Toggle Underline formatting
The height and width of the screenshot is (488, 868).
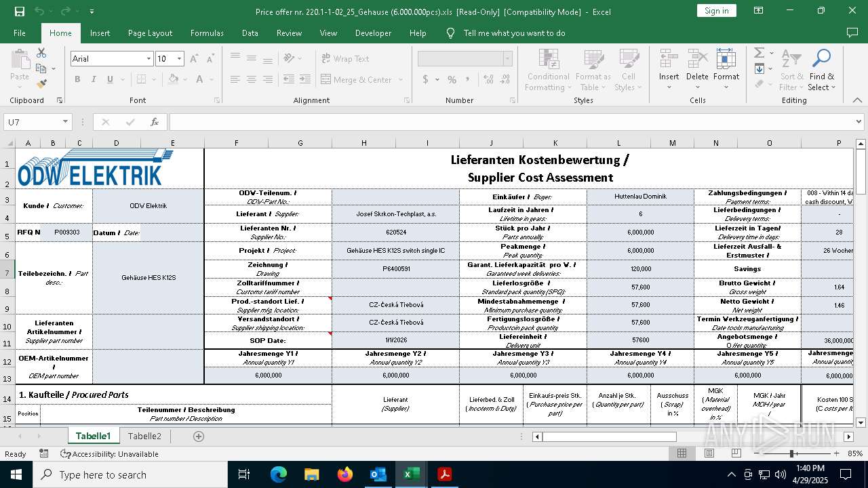[110, 79]
